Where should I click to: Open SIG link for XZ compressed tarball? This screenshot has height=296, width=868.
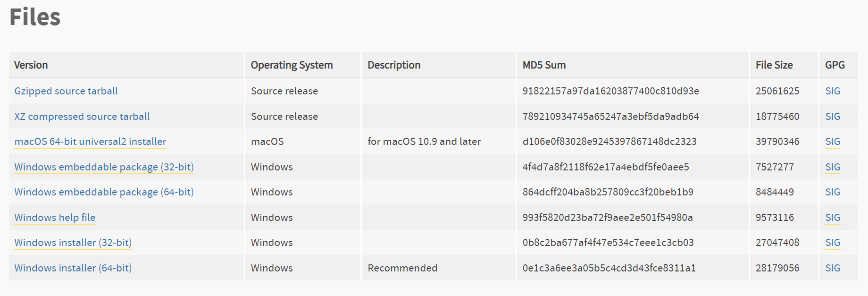tap(833, 117)
